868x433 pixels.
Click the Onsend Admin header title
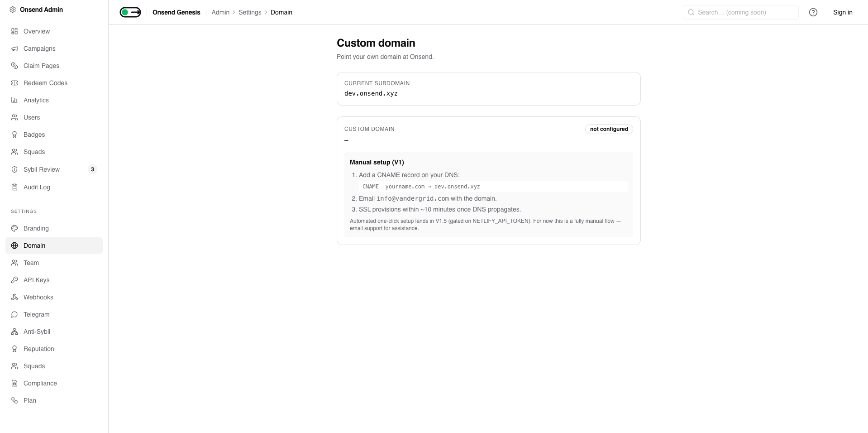point(41,10)
